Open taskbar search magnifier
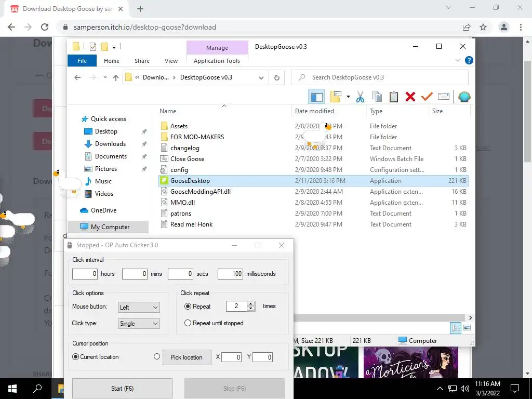 pos(37,389)
